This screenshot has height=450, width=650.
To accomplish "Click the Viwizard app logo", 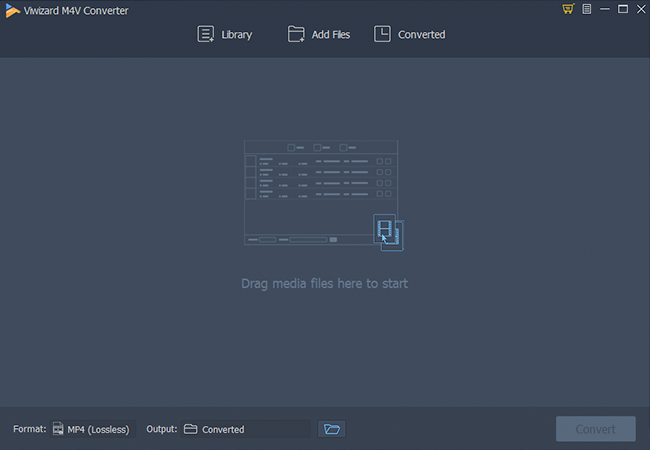I will (10, 9).
